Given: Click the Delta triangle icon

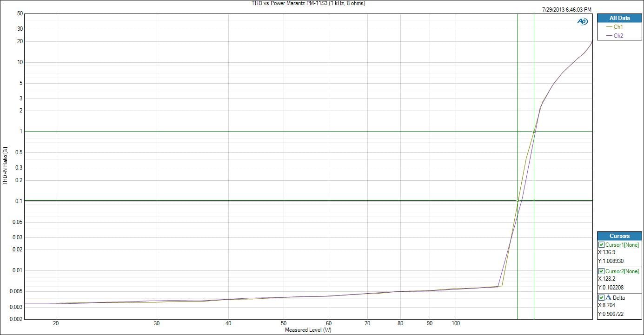Looking at the screenshot, I should point(608,298).
